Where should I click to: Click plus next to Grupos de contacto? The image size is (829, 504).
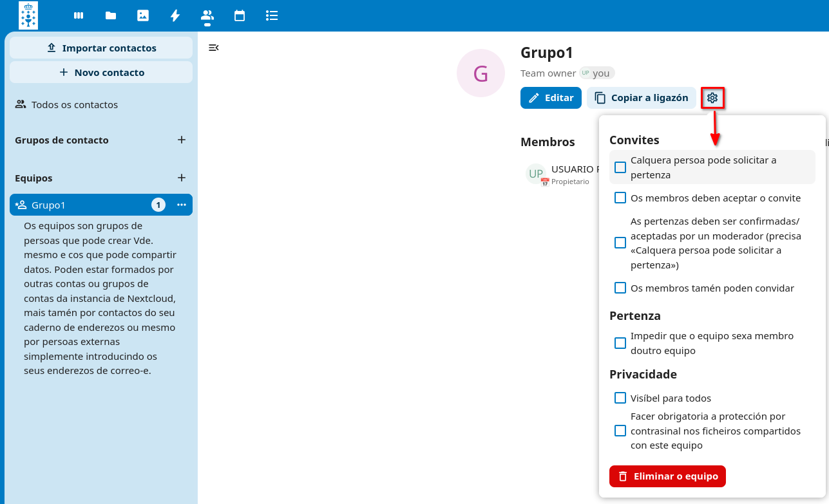coord(182,140)
